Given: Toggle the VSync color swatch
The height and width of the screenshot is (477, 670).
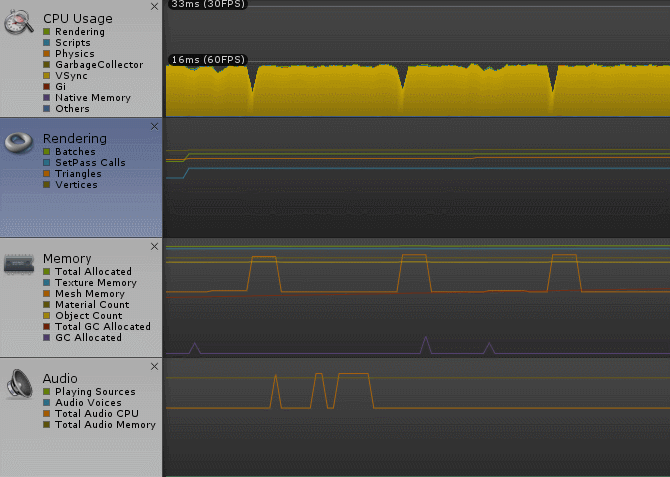Looking at the screenshot, I should 47,76.
